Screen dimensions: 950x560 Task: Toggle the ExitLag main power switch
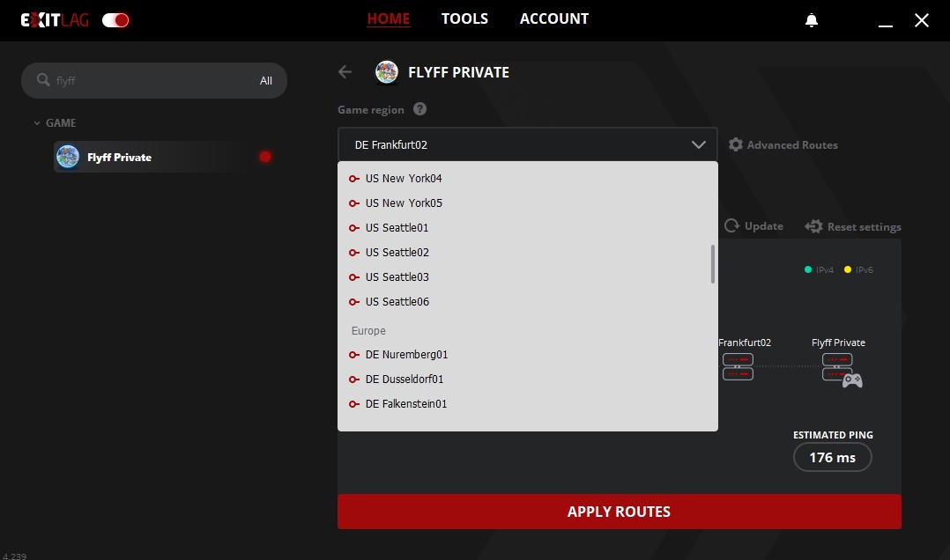(115, 20)
